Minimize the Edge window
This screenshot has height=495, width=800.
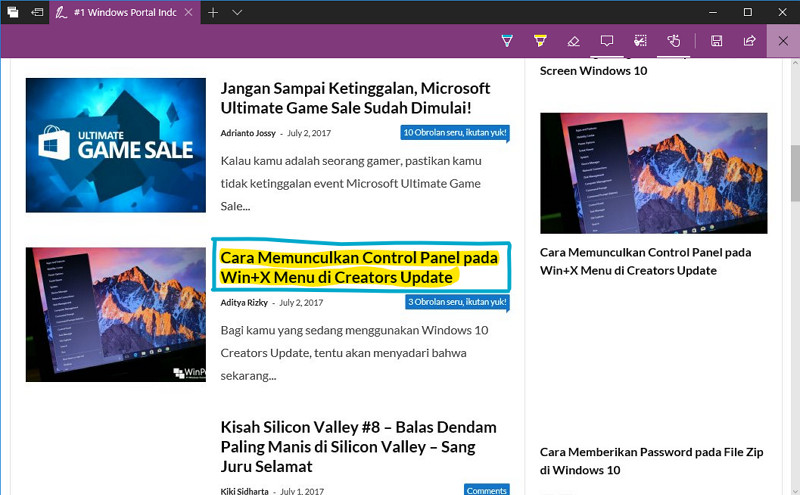[x=713, y=12]
